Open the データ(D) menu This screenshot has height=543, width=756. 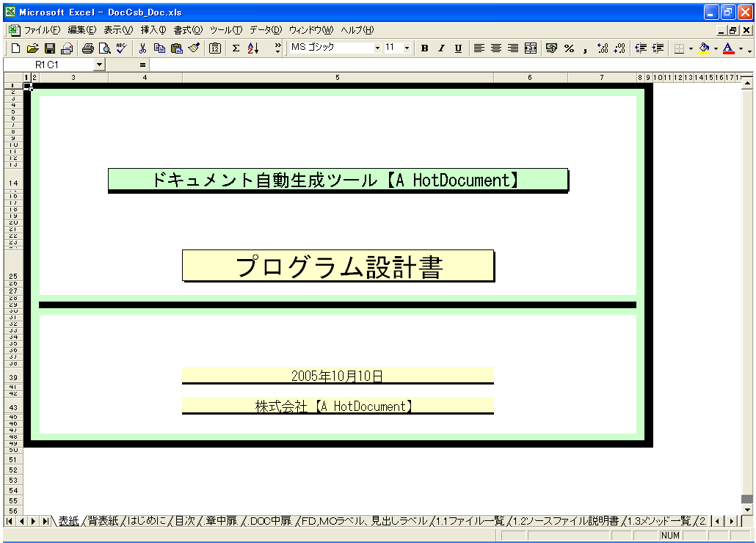(266, 30)
